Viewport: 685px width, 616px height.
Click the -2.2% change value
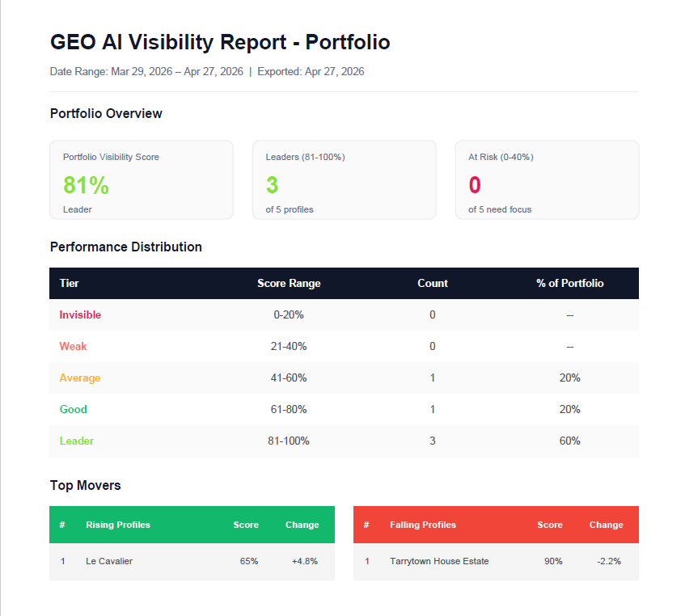tap(609, 561)
